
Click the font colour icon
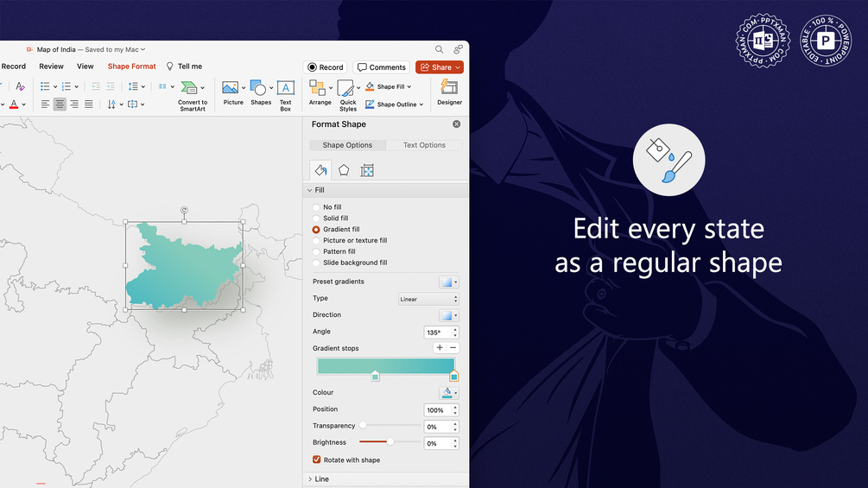(14, 104)
